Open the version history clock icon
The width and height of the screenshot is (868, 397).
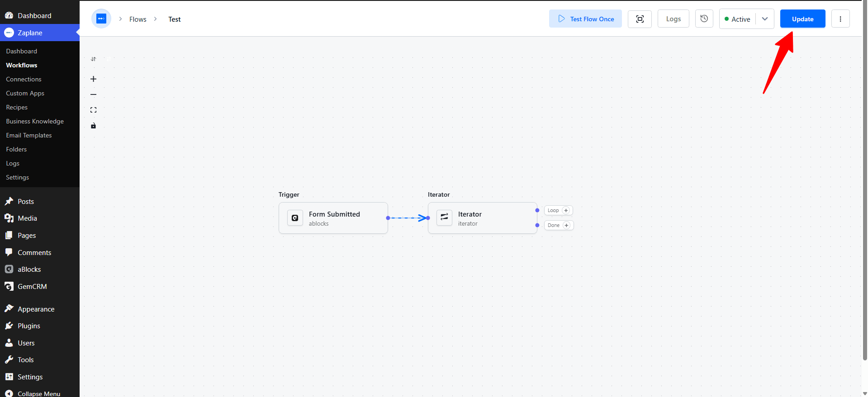(x=704, y=19)
